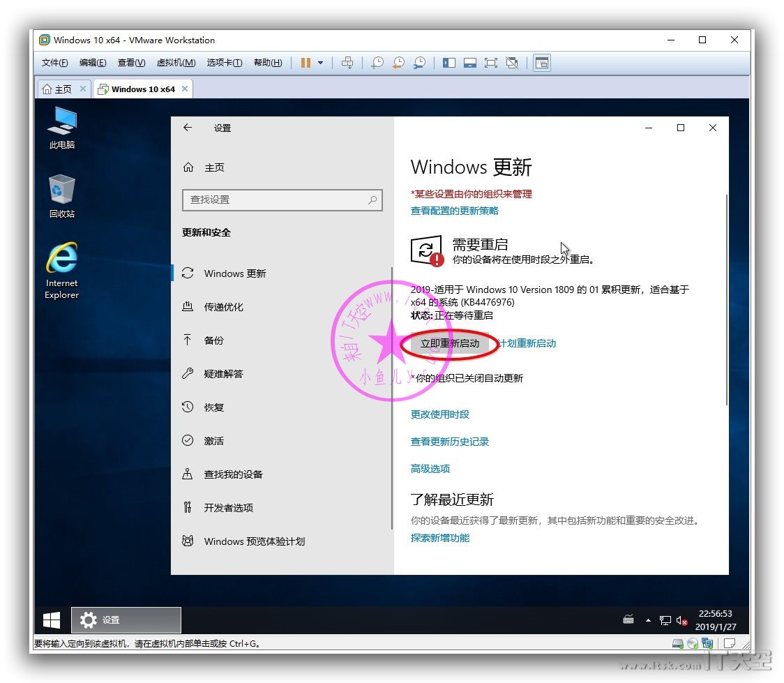Click the magnifier icon in the search box
Screen dimensions: 784x683
(x=372, y=200)
